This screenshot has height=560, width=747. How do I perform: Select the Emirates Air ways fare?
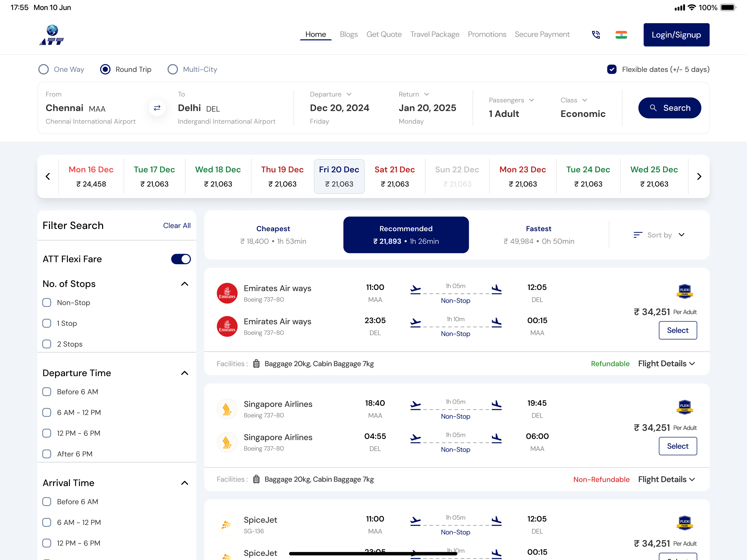click(x=678, y=330)
